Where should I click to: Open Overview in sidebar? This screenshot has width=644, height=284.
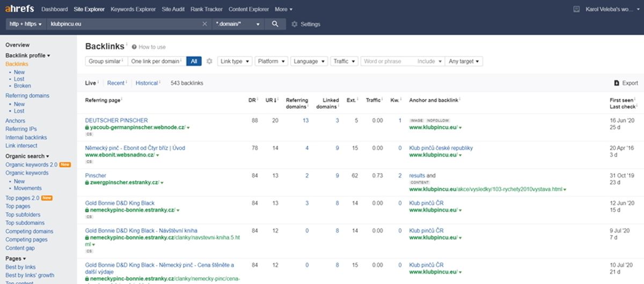(x=17, y=45)
